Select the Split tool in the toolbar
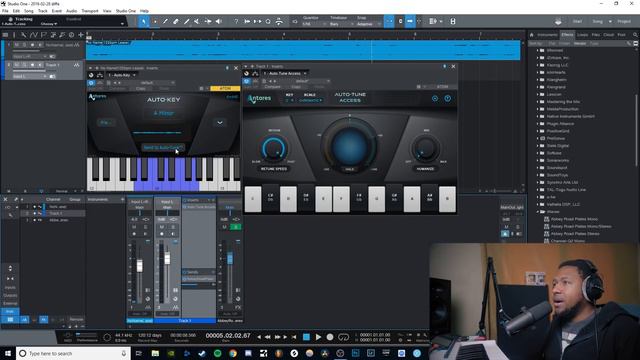 click(x=165, y=21)
